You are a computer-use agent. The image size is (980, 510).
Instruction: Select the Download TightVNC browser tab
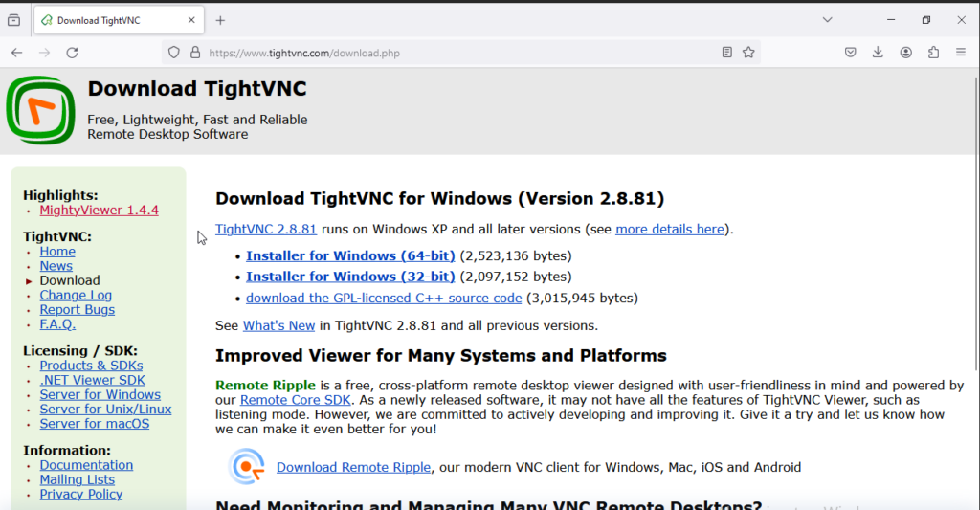(117, 20)
